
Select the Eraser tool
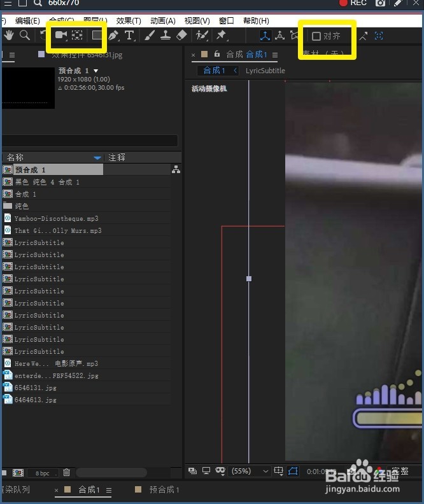181,35
